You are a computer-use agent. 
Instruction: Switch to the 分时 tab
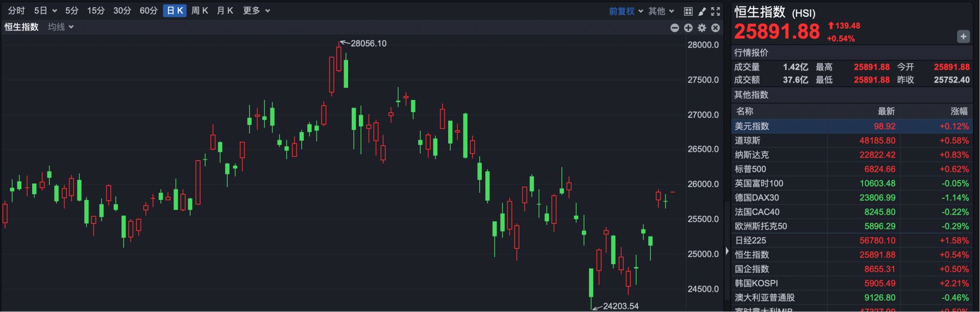click(x=16, y=11)
